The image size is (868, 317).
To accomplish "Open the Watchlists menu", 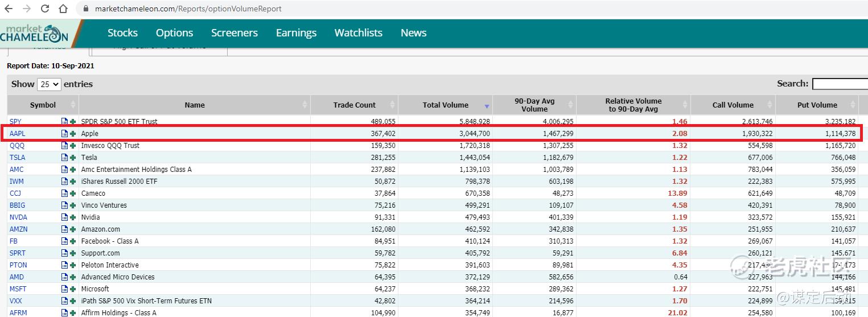I will pos(359,33).
